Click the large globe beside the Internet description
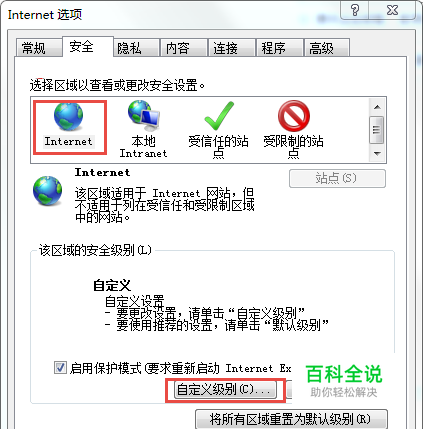 [47, 191]
